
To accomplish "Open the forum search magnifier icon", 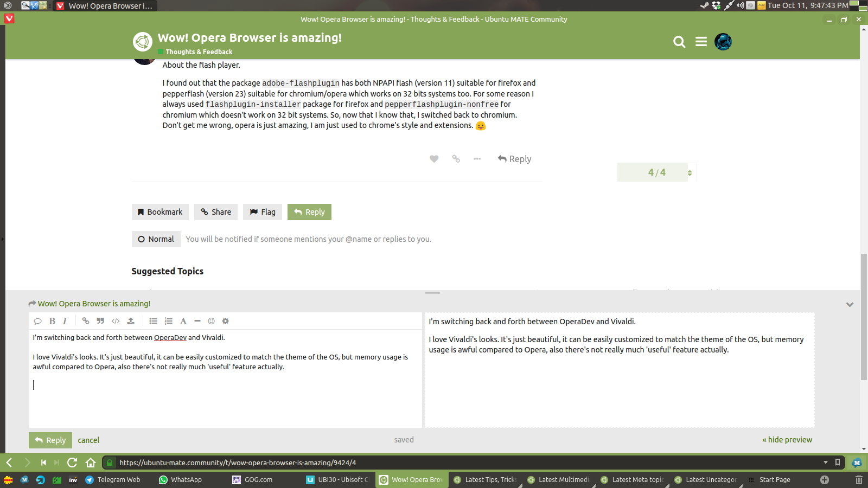I will 679,42.
